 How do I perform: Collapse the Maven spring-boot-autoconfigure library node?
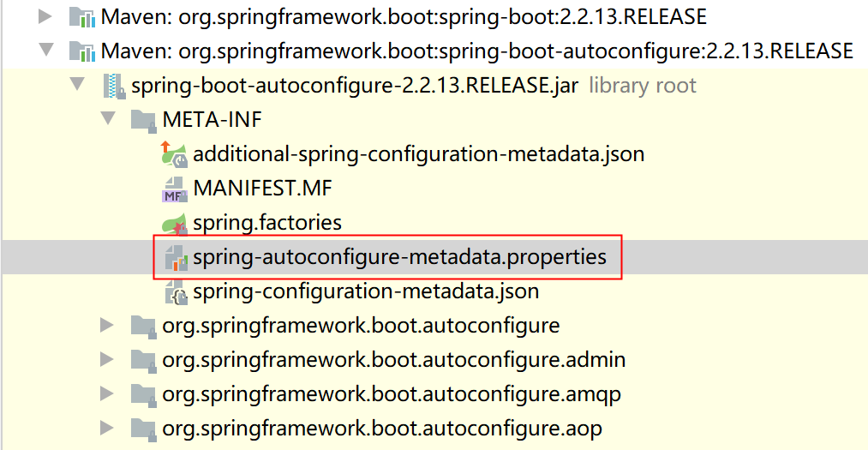46,51
